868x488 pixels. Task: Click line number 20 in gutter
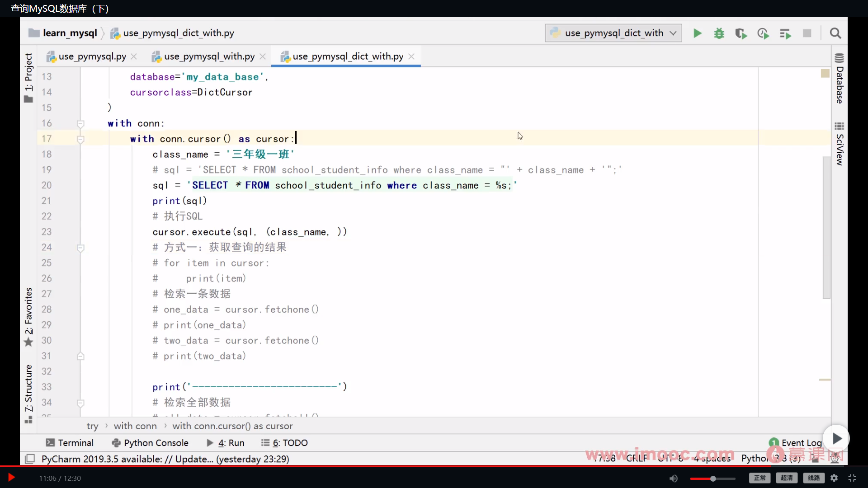[x=47, y=185]
